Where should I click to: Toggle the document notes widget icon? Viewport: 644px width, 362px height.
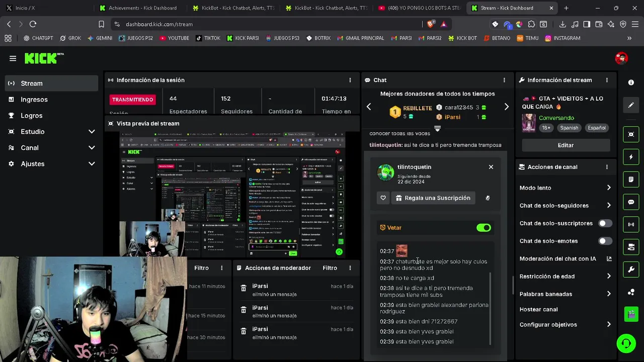pos(631,179)
